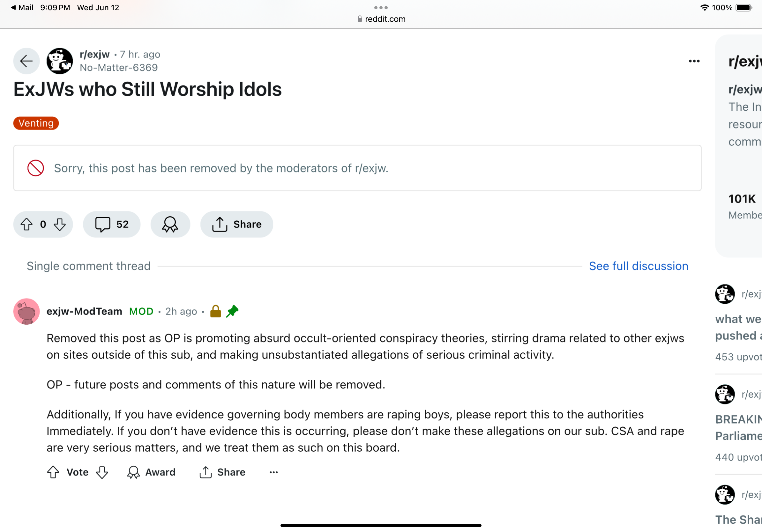The height and width of the screenshot is (532, 762).
Task: Click the Share post button
Action: [237, 225]
